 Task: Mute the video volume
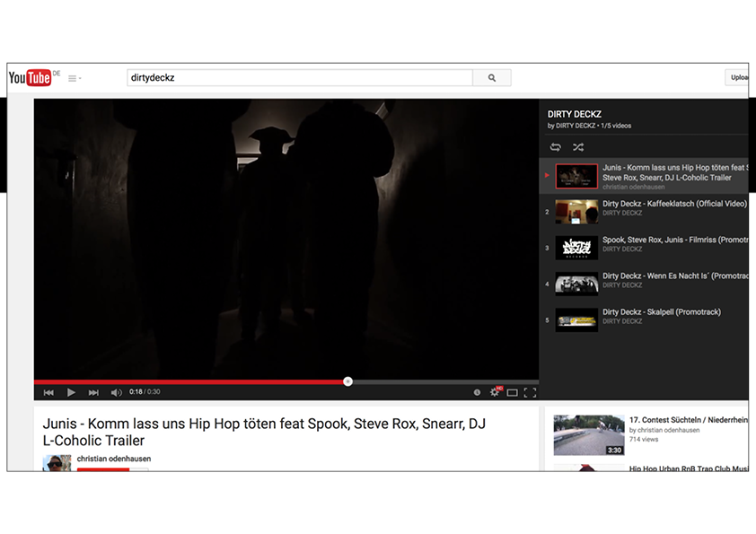click(116, 392)
